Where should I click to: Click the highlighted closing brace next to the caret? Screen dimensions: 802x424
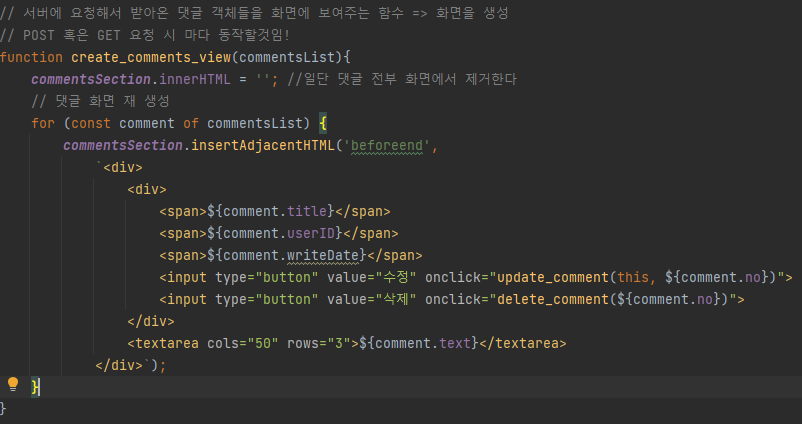(x=35, y=387)
